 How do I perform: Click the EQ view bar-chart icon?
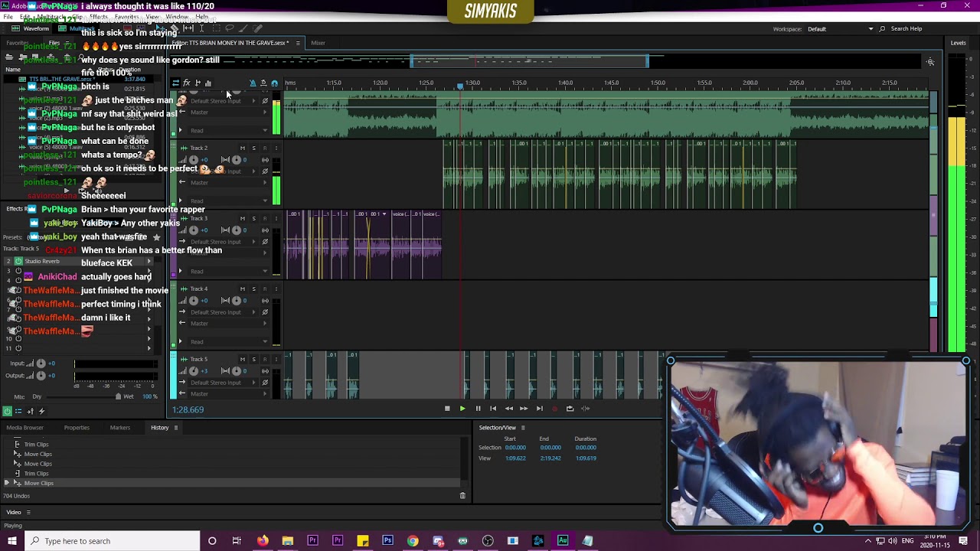pos(208,83)
